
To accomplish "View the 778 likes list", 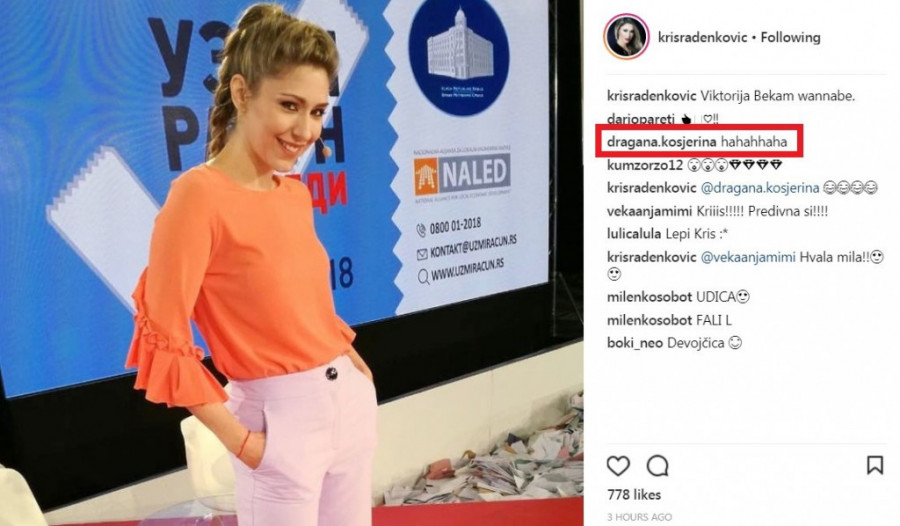I will [634, 494].
